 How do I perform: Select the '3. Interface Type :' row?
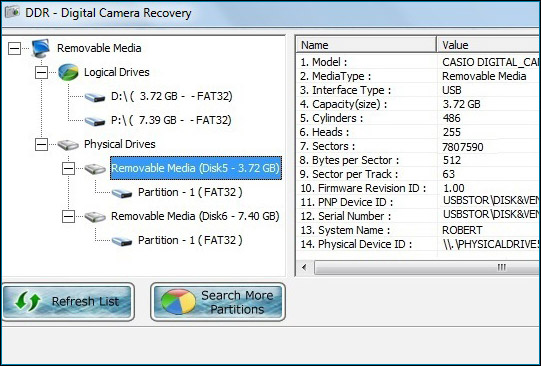(419, 90)
